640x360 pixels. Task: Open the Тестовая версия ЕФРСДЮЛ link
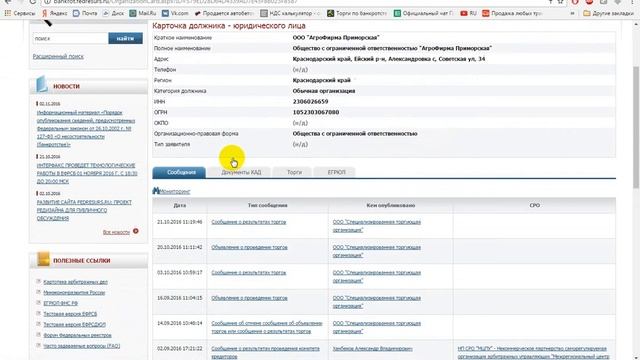(74, 324)
